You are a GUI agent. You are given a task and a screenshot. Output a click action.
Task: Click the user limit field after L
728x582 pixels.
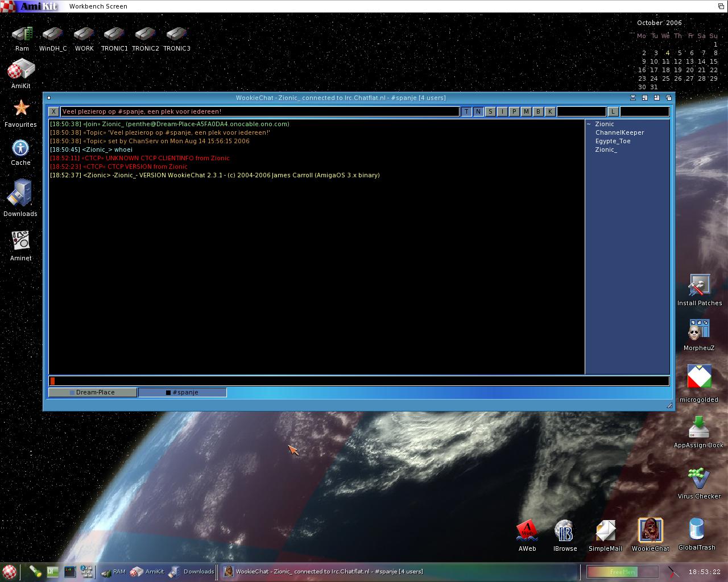644,111
